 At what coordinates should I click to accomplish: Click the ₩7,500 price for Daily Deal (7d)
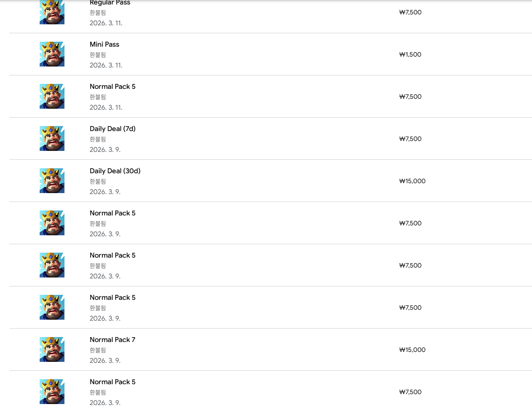(410, 139)
